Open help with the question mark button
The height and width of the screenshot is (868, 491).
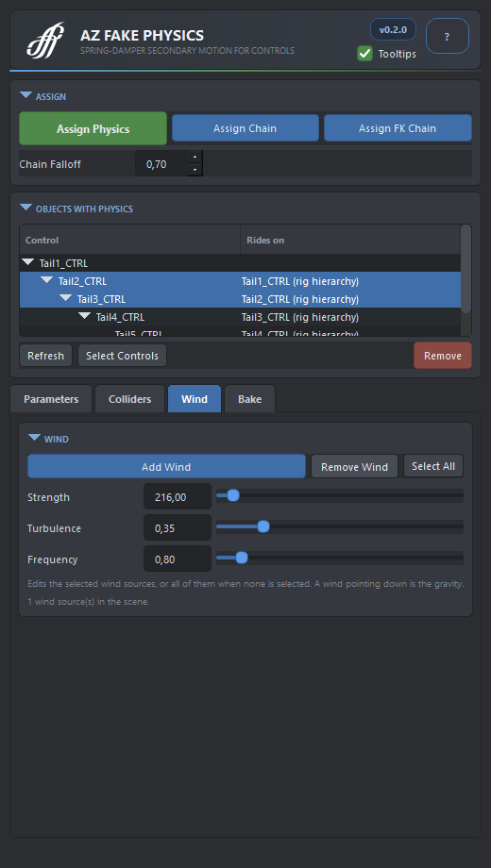[448, 37]
